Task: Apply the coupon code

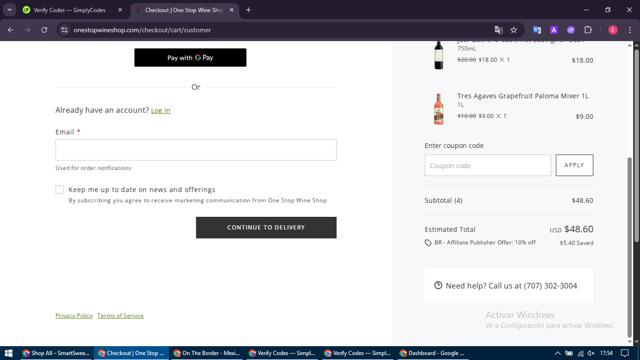Action: point(574,165)
